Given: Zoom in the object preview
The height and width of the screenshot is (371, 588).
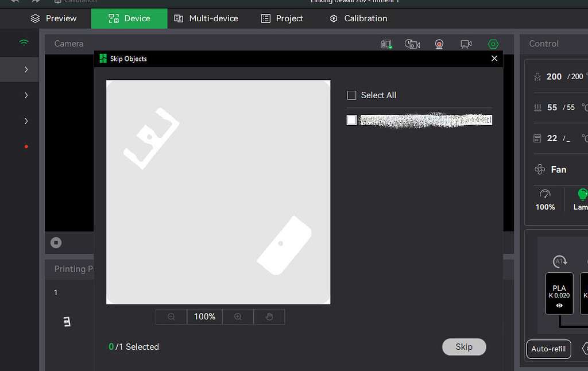Looking at the screenshot, I should coord(238,316).
